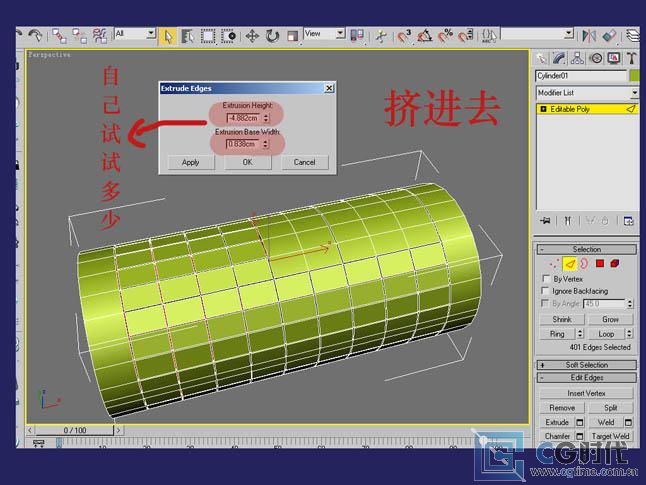The image size is (646, 485).
Task: Switch to the Utilities panel tab
Action: click(x=632, y=59)
